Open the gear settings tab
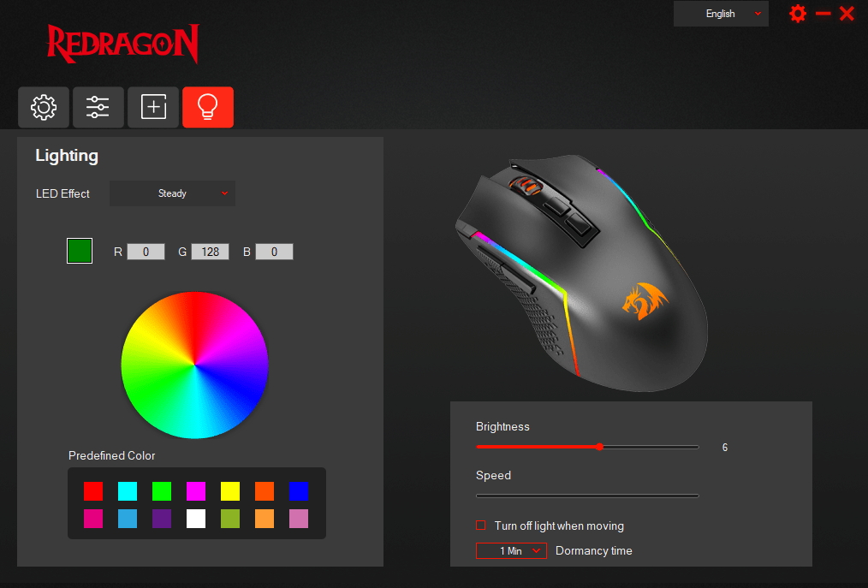Viewport: 868px width, 588px height. pyautogui.click(x=43, y=107)
